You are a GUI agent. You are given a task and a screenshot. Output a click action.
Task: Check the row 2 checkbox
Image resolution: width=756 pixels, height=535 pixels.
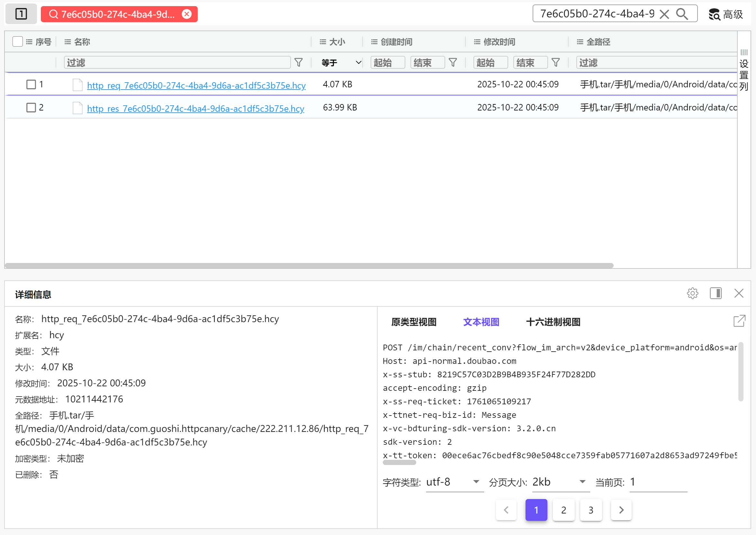pos(31,107)
